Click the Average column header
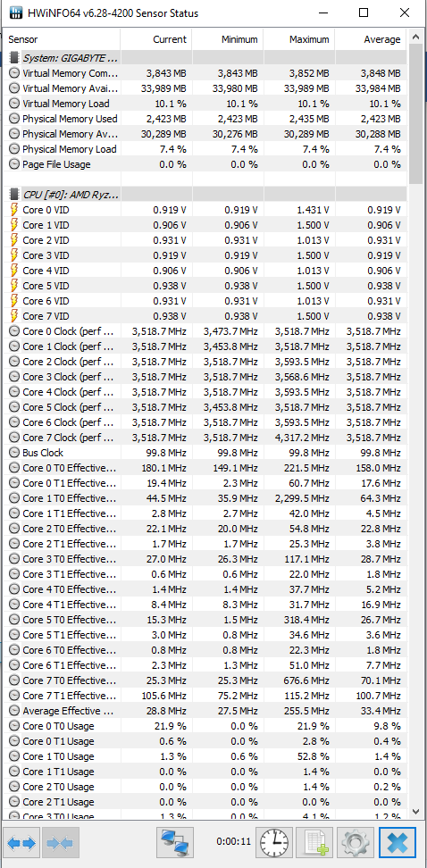 tap(371, 39)
